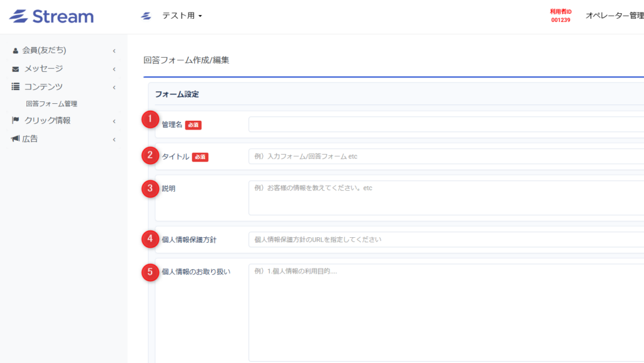The width and height of the screenshot is (644, 363).
Task: Click the Stream logo in header
Action: [x=52, y=16]
